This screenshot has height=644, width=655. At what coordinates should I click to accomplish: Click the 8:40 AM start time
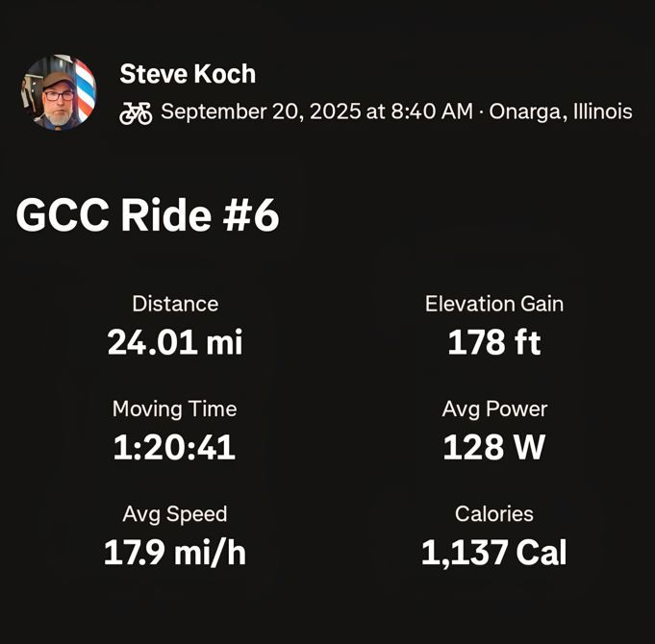432,111
